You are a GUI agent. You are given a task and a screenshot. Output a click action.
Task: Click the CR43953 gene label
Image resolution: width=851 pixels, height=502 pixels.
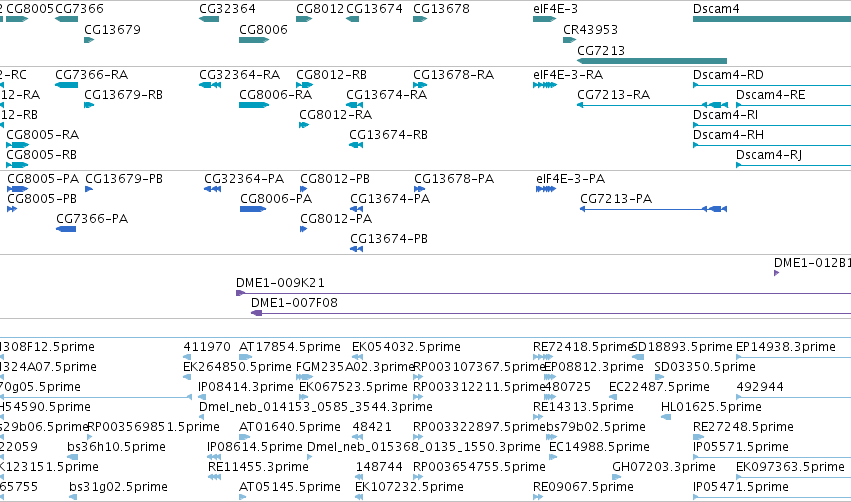coord(590,29)
